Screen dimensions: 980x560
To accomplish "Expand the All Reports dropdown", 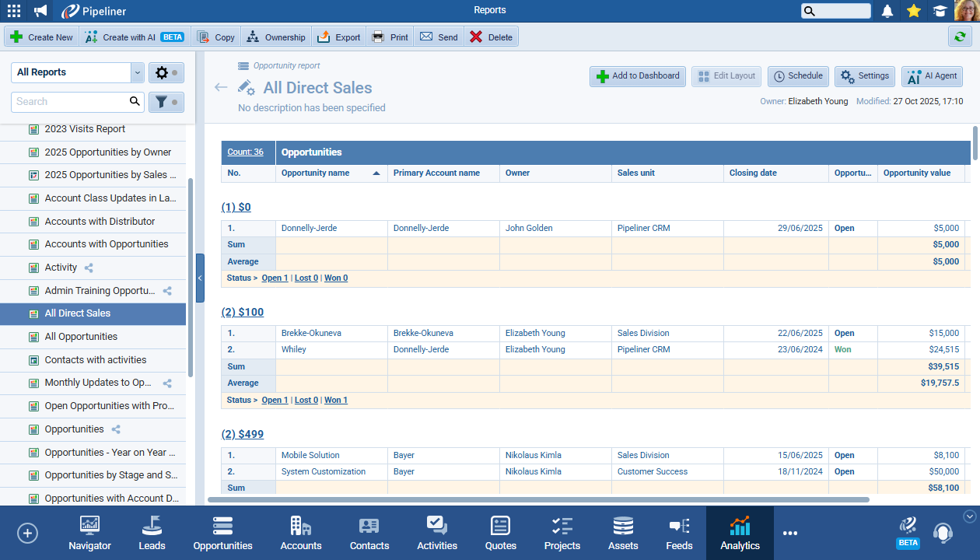I will 138,72.
